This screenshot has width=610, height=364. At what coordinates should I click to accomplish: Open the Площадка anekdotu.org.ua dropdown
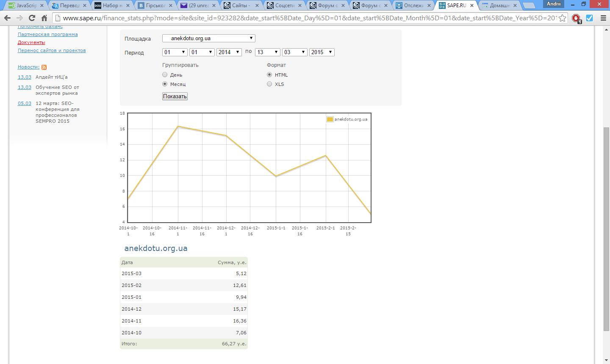coord(208,39)
